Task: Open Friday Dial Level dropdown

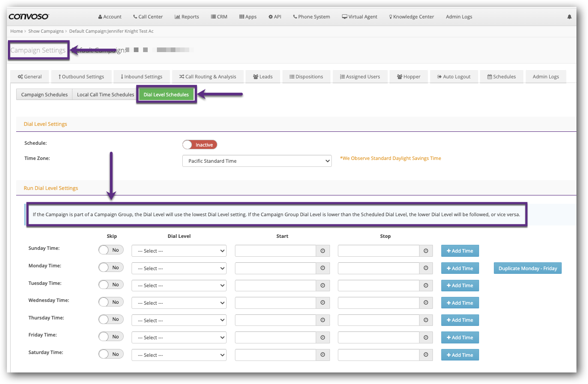Action: pyautogui.click(x=179, y=337)
